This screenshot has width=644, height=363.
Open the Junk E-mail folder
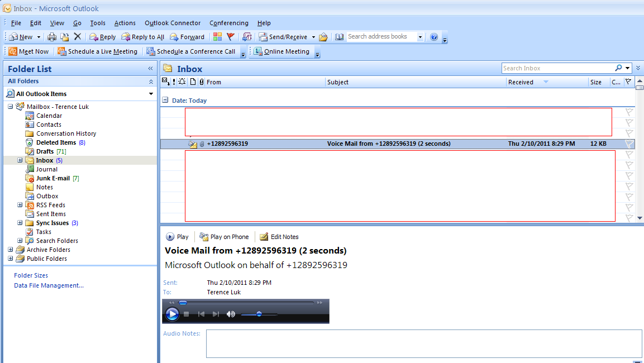tap(52, 178)
